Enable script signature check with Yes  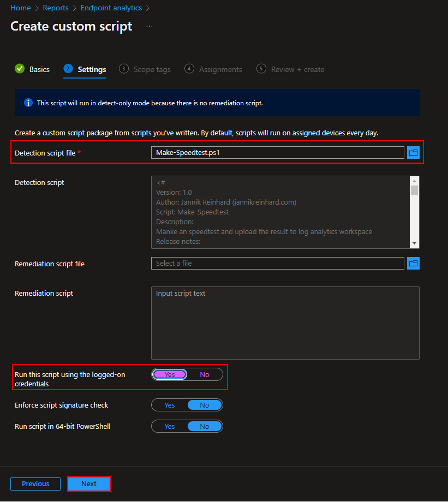170,405
